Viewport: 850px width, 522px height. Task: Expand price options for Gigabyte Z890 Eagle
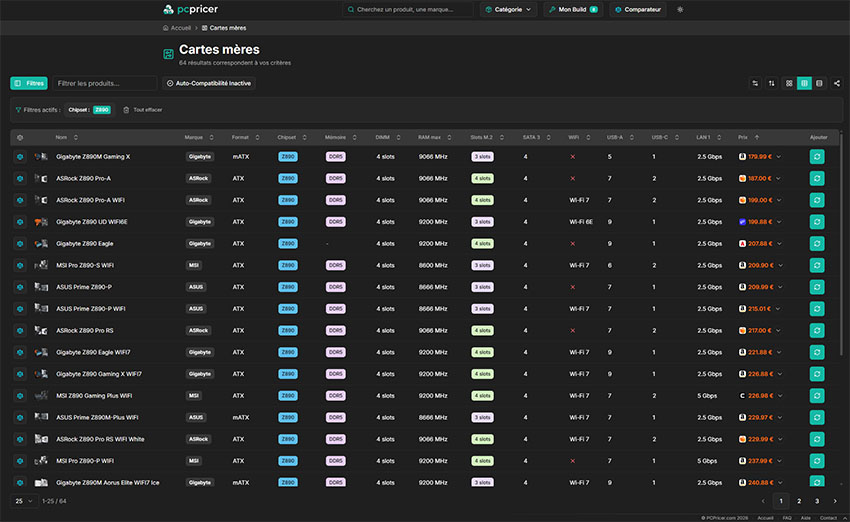779,243
